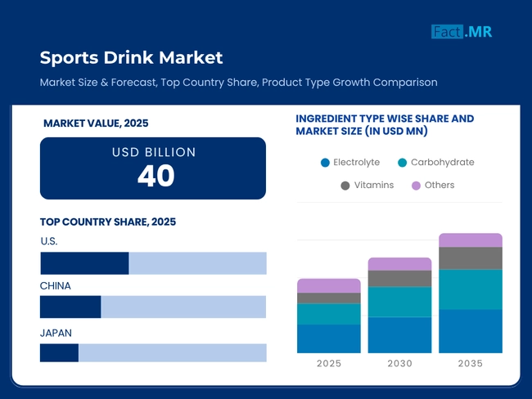The image size is (532, 399).
Task: Select the USD Billion 40 value box
Action: 153,168
